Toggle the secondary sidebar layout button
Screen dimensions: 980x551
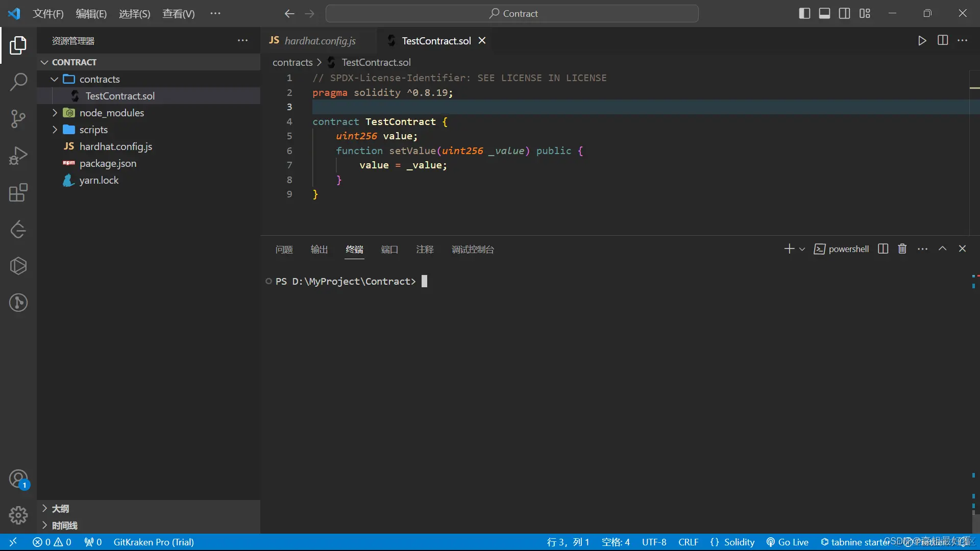844,14
